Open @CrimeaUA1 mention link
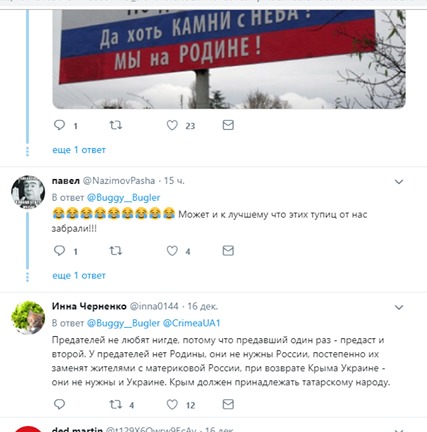The height and width of the screenshot is (432, 427). click(x=192, y=323)
